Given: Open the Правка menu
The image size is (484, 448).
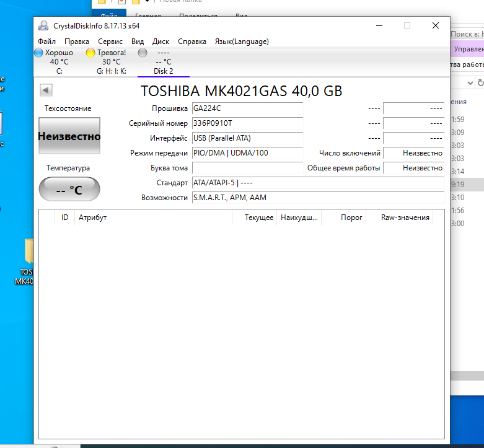Looking at the screenshot, I should pyautogui.click(x=77, y=42).
